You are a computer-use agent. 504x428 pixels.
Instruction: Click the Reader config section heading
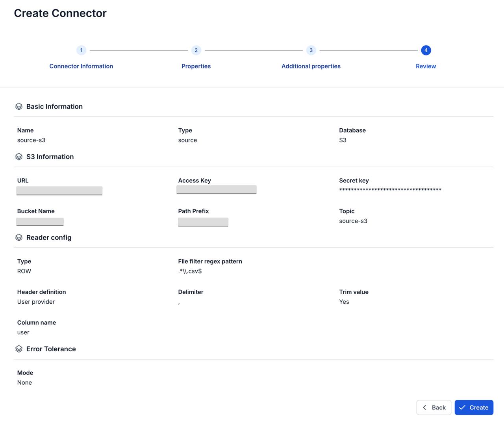(x=49, y=238)
